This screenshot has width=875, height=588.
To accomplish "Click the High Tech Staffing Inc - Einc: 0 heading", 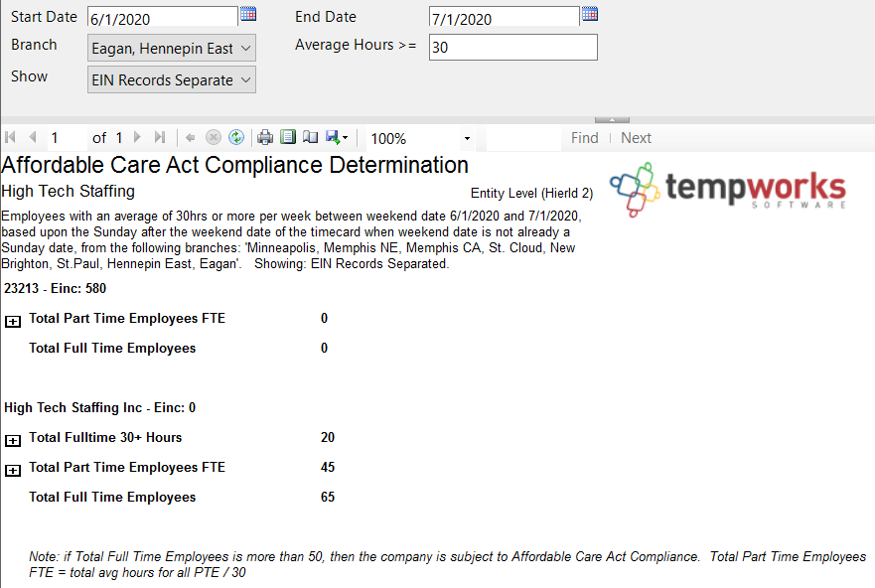I will point(100,408).
